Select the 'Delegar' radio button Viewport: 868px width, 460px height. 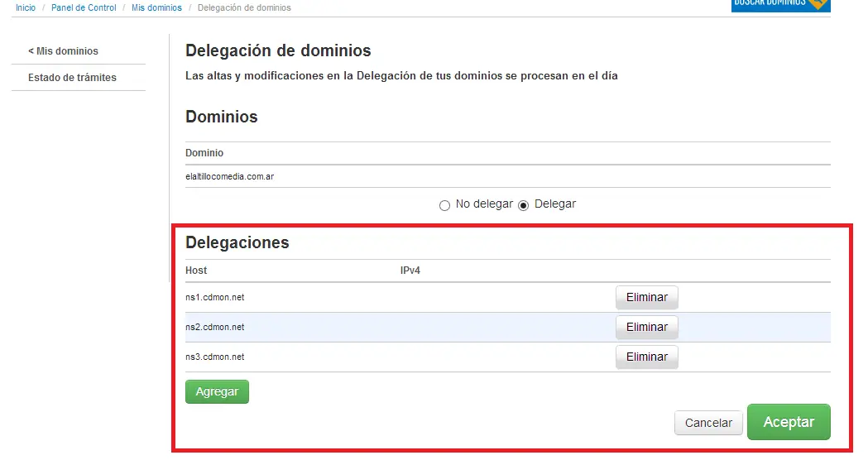tap(523, 205)
